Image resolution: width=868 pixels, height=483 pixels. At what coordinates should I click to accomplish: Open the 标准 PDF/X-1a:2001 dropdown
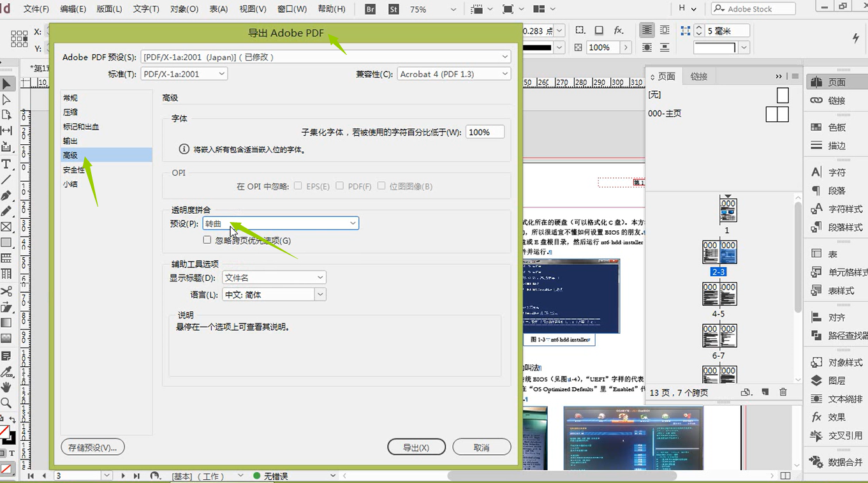[x=184, y=74]
